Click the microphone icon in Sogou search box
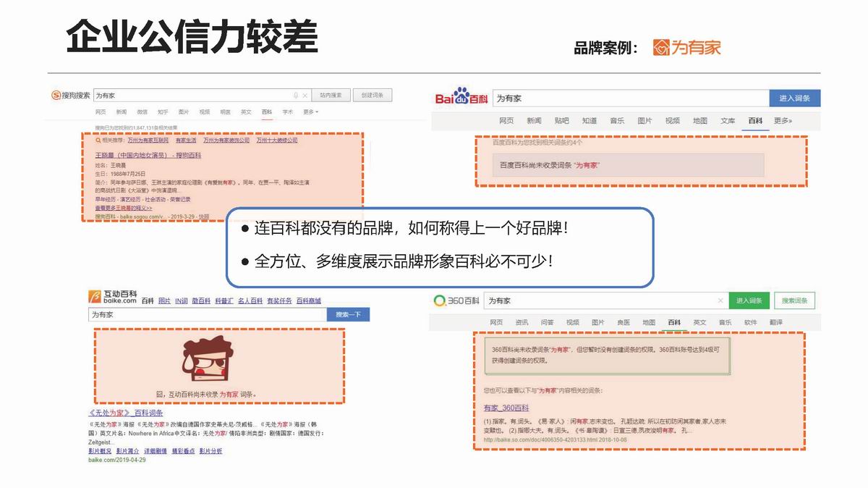868x488 pixels. tap(296, 96)
